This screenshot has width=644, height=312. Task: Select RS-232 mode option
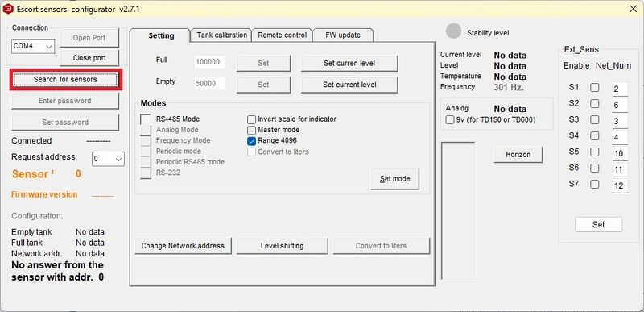[147, 173]
